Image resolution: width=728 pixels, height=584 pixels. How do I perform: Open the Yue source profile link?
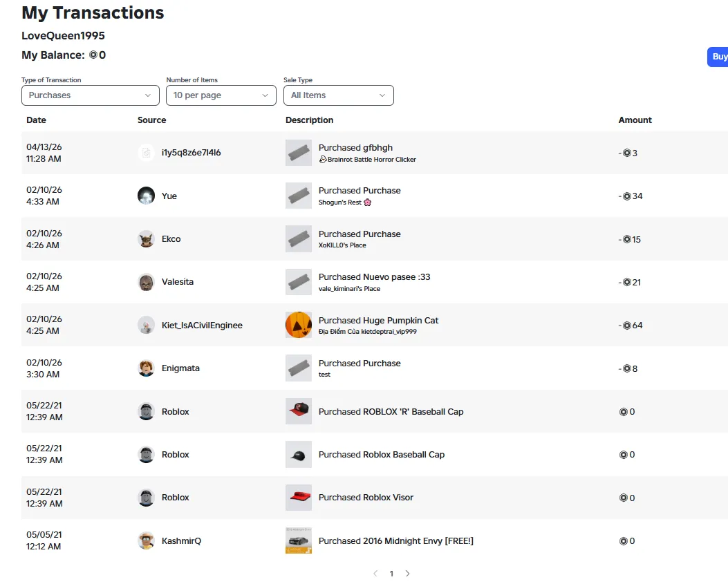click(x=169, y=196)
